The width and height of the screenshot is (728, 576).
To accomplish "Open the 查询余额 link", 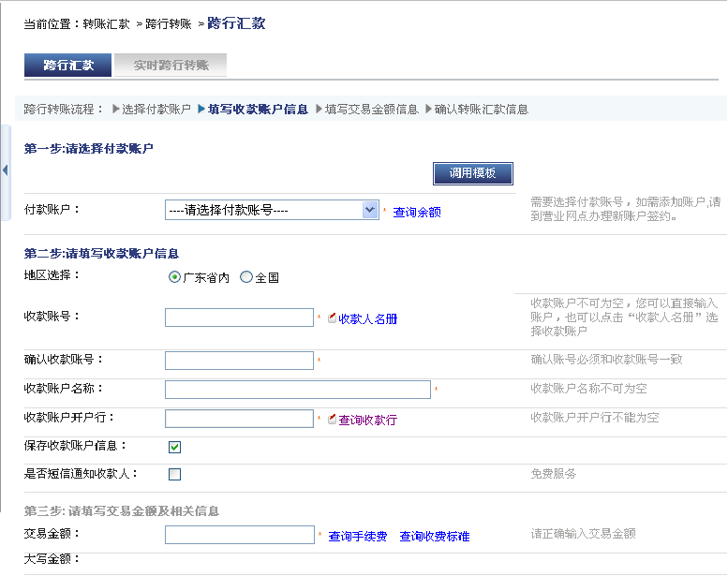I will [417, 212].
